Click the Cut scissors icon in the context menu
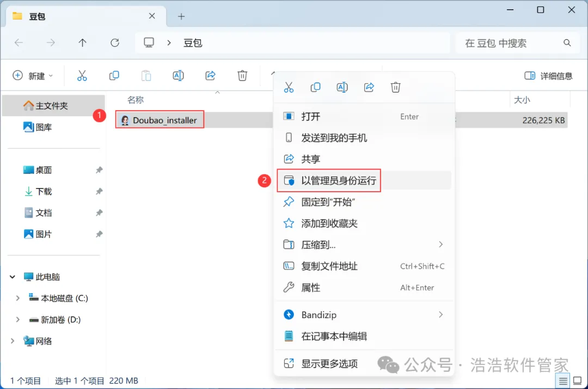Viewport: 588px width, 389px height. pyautogui.click(x=289, y=87)
